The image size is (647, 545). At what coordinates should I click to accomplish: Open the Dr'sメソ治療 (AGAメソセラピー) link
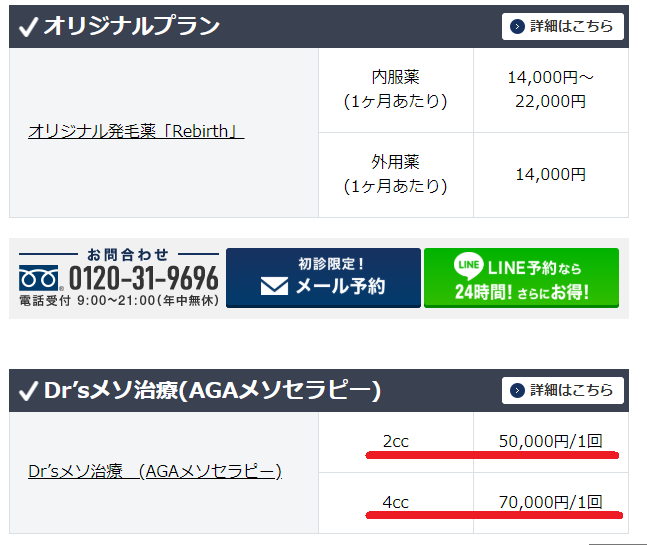(x=155, y=471)
